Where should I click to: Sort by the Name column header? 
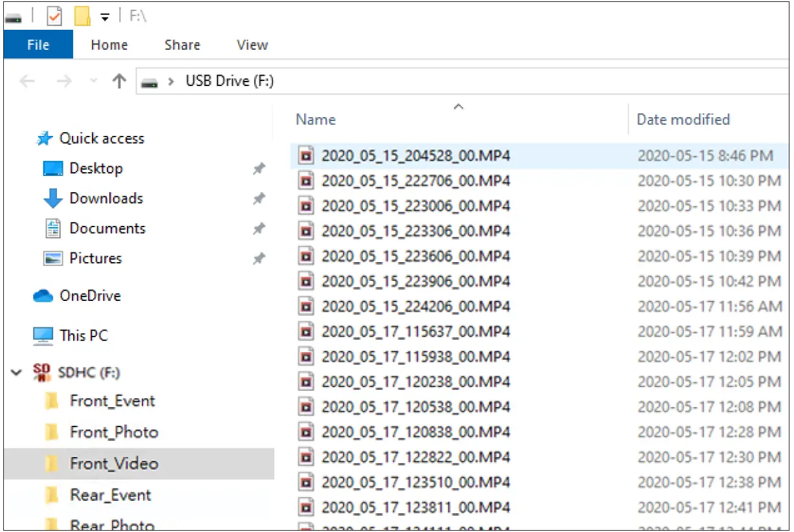[316, 119]
